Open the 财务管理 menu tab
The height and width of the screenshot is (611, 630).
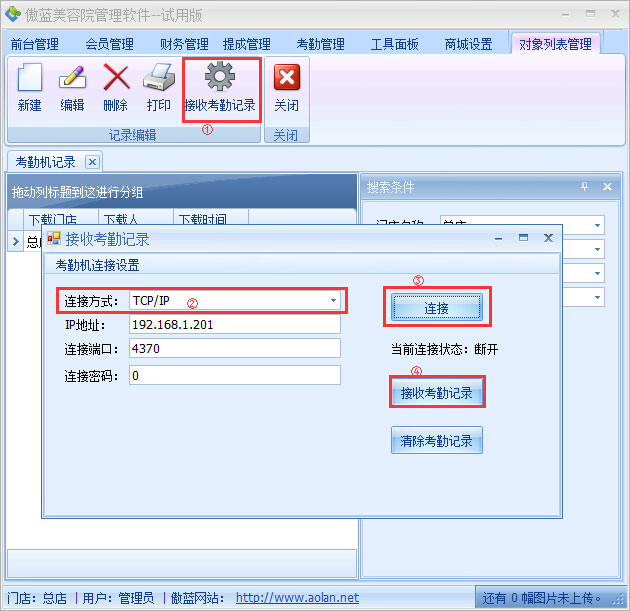click(x=184, y=44)
